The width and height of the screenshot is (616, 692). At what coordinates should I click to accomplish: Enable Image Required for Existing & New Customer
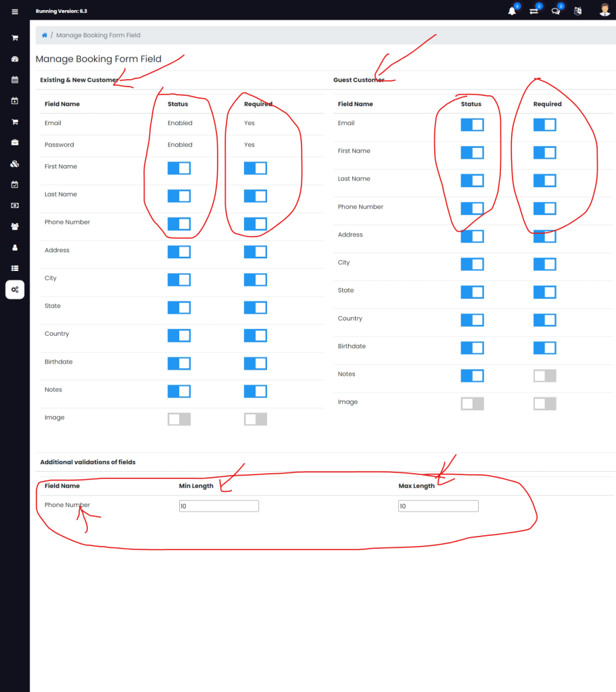pos(255,419)
